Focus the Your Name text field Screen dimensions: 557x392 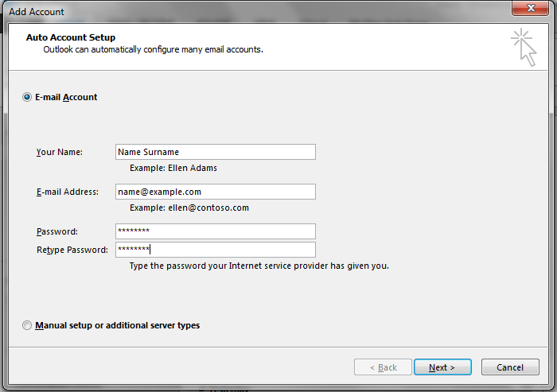click(215, 152)
